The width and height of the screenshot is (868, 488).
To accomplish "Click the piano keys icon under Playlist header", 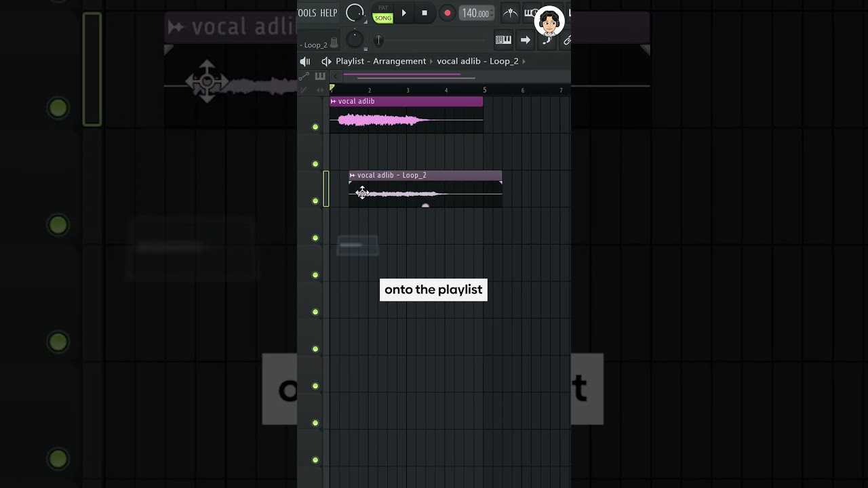I will pos(320,76).
